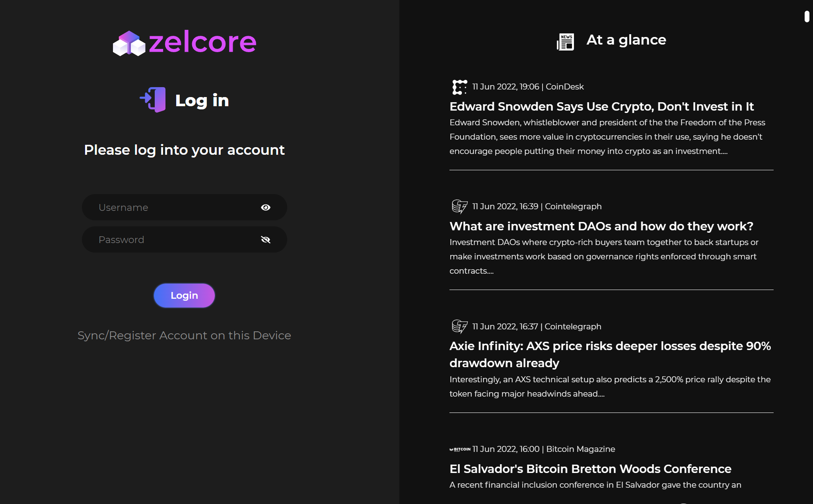This screenshot has width=813, height=504.
Task: Click the Login button
Action: 184,296
